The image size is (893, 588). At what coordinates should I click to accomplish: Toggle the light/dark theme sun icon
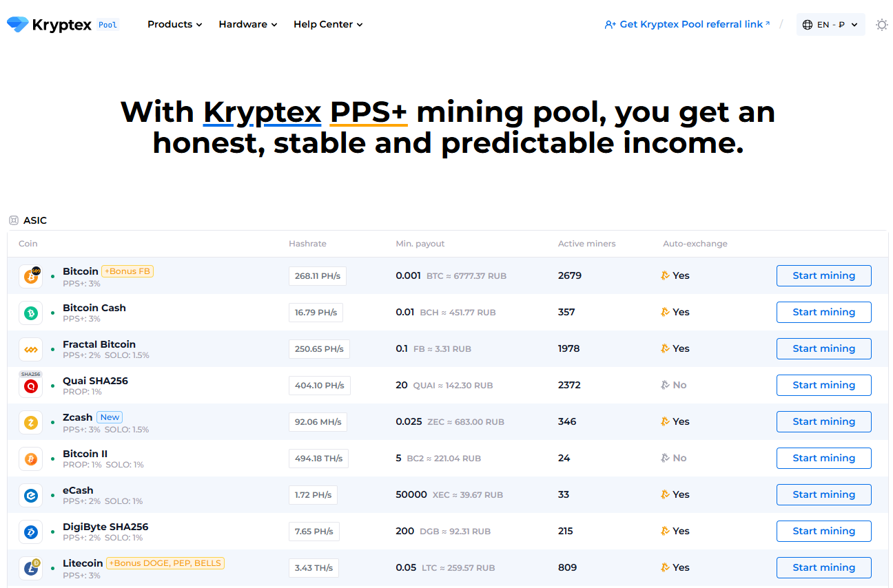coord(881,25)
